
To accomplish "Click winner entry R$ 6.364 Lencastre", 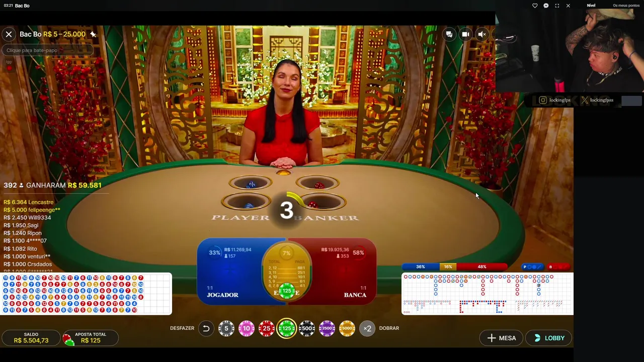I will coord(28,202).
